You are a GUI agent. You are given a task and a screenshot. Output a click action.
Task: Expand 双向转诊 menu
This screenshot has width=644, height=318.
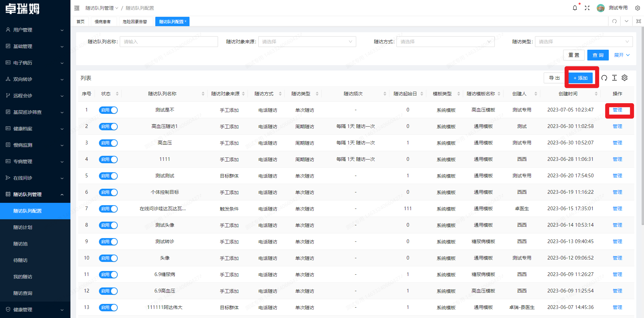(35, 79)
